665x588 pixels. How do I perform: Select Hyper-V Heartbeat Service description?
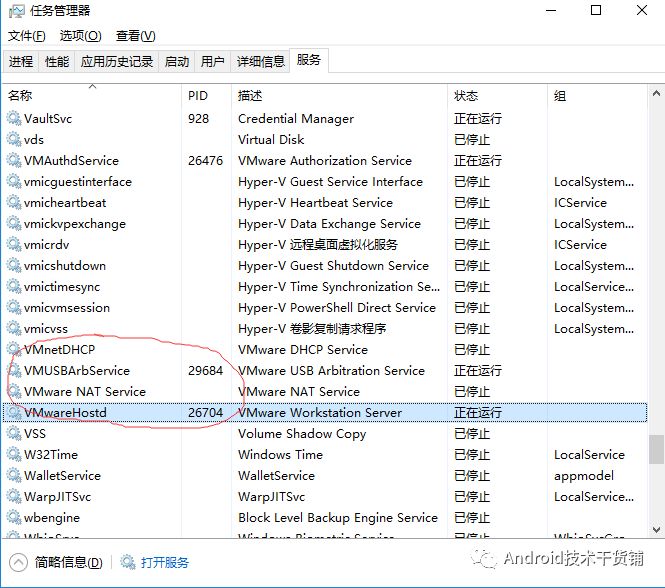315,202
